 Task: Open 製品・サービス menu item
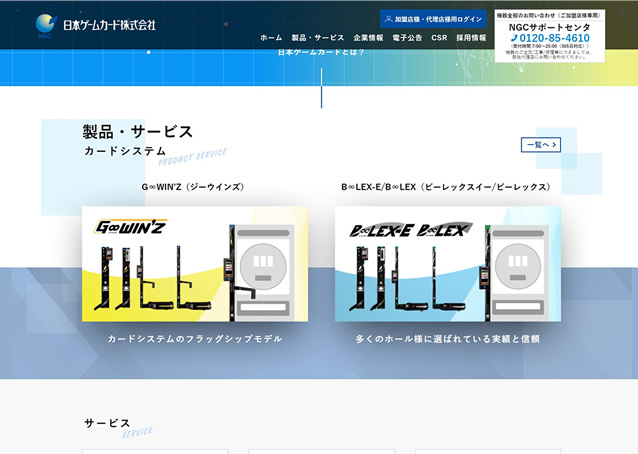pos(318,38)
